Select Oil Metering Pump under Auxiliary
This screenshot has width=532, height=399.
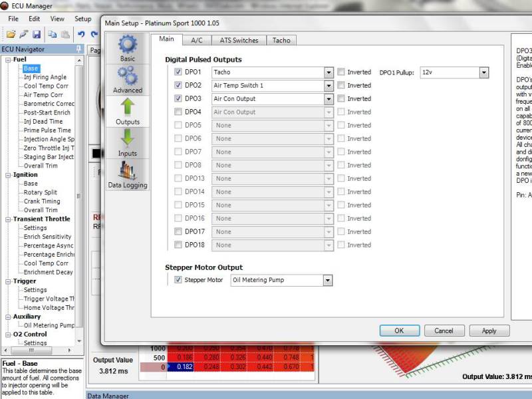click(49, 325)
